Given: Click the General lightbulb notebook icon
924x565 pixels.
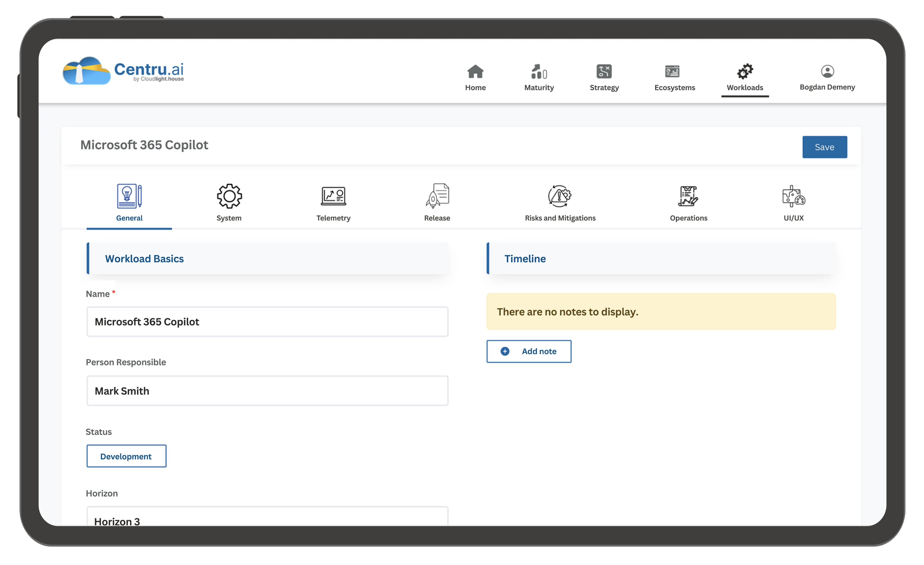Looking at the screenshot, I should pos(129,196).
